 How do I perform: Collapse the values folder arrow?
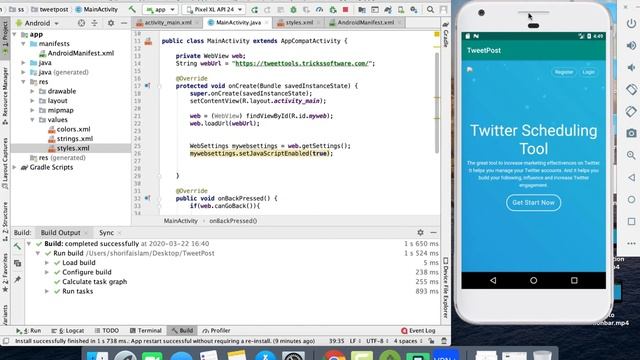[x=33, y=120]
